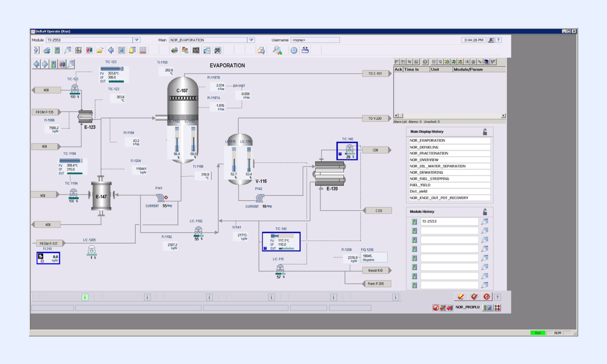This screenshot has width=607, height=364.
Task: Click the Module History lock icon
Action: point(485,212)
